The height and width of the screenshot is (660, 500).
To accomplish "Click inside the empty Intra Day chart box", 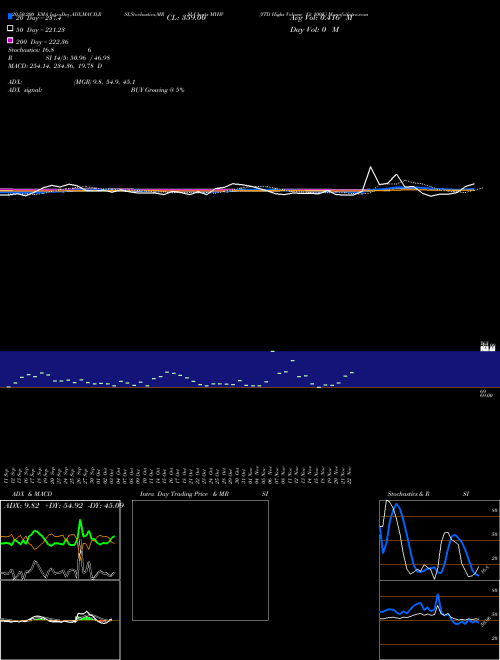I will (x=200, y=560).
